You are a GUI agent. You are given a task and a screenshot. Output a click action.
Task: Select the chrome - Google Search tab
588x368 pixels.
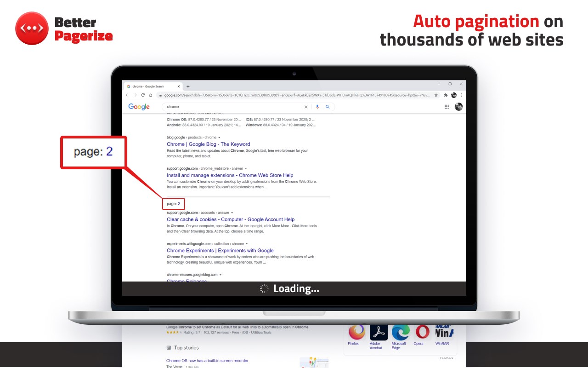pos(153,86)
